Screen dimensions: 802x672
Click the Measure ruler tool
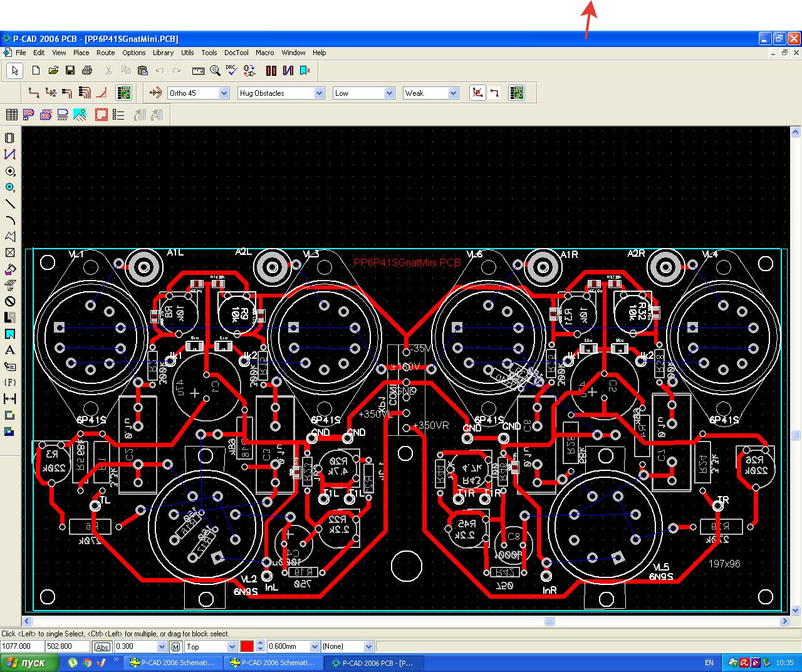point(198,71)
